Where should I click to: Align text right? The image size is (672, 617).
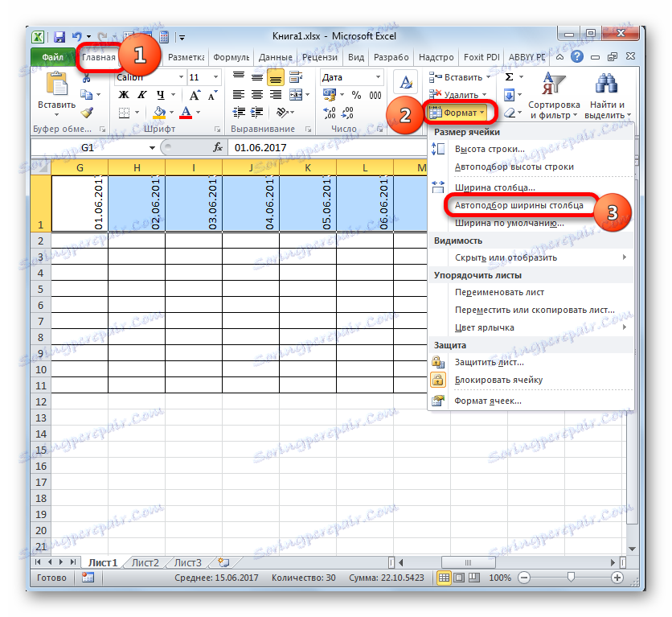coord(276,95)
